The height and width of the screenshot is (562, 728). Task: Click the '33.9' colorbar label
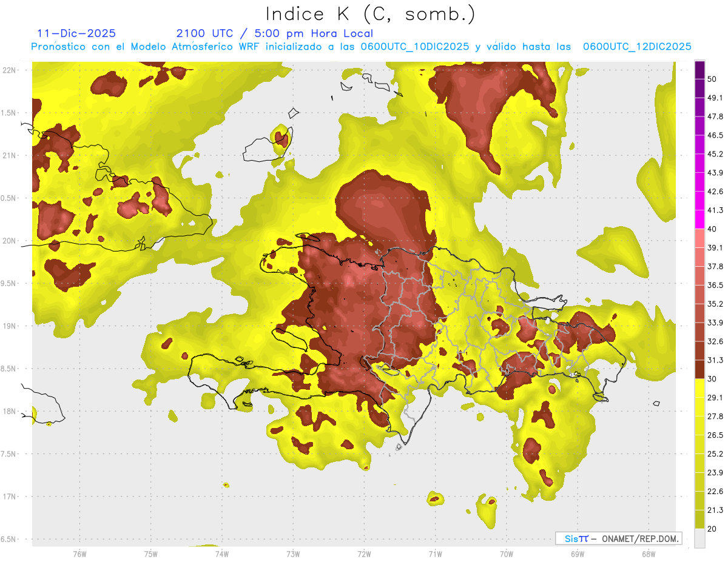(715, 323)
